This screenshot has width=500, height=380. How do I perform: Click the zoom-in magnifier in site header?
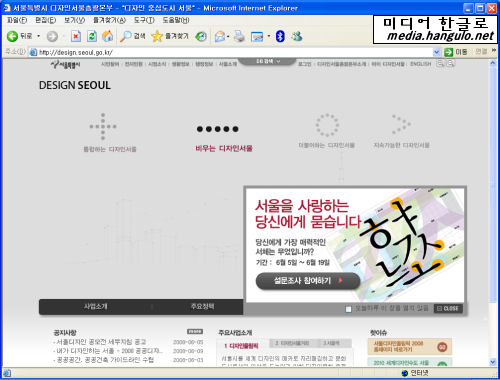(450, 63)
